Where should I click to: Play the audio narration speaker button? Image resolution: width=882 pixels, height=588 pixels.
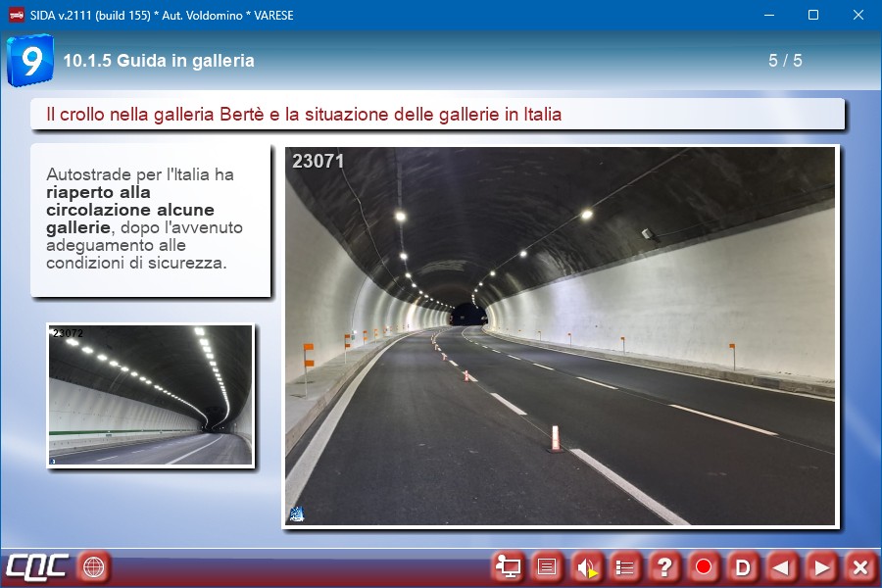[x=586, y=566]
